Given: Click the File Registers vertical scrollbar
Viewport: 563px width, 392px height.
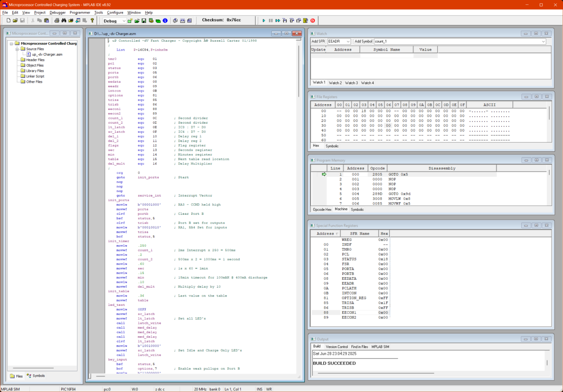Looking at the screenshot, I should (549, 113).
